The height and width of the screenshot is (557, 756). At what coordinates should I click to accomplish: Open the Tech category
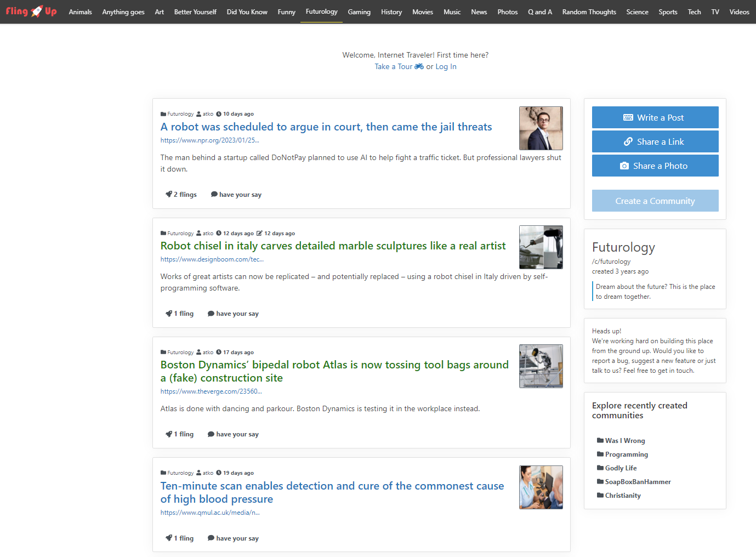[x=694, y=12]
